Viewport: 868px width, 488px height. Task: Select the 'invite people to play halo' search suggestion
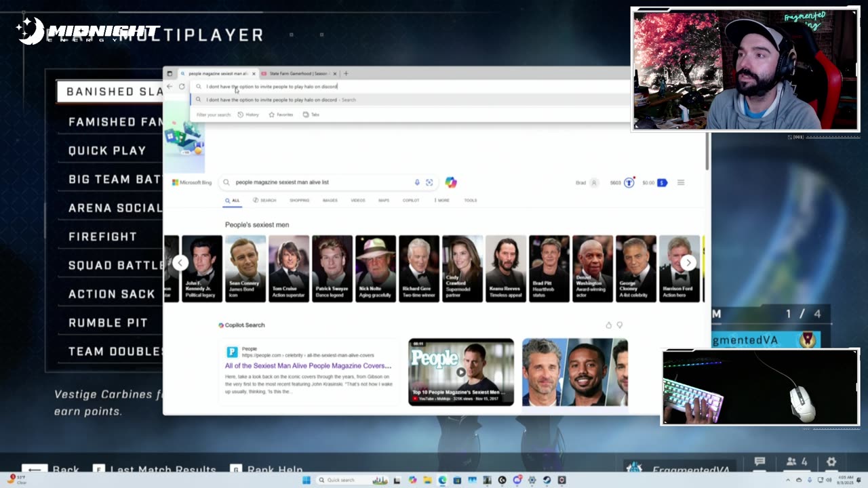410,100
